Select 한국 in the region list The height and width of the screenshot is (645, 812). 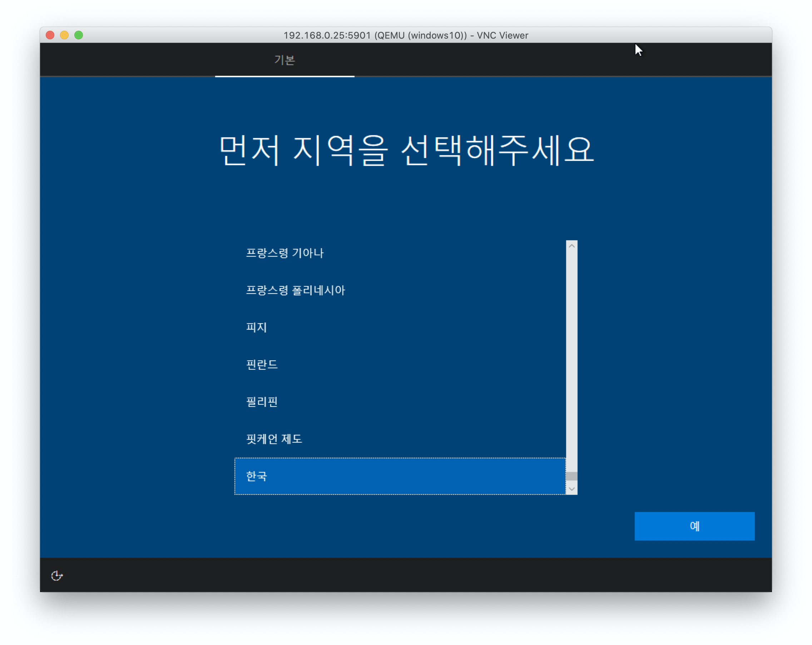coord(400,476)
